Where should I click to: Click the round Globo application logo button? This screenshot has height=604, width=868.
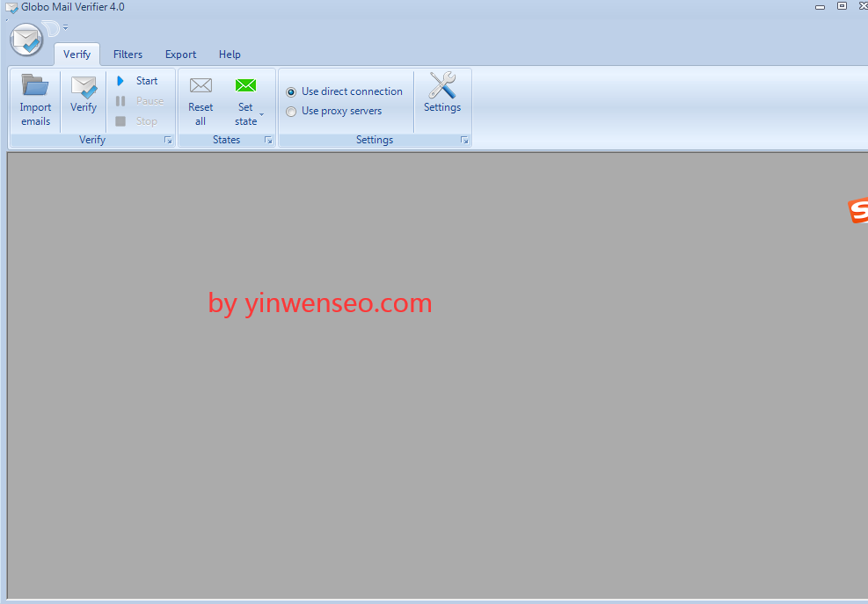(x=26, y=39)
